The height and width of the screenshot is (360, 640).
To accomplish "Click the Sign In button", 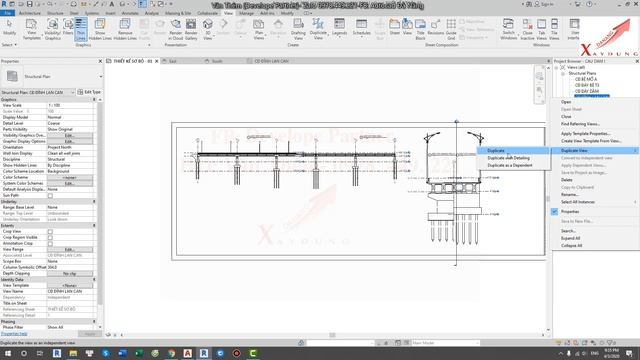I will (x=544, y=4).
